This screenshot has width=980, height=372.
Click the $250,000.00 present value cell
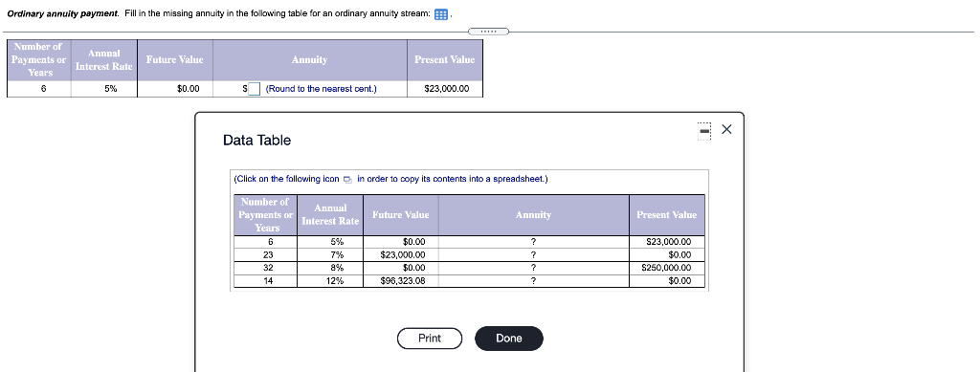coord(667,268)
